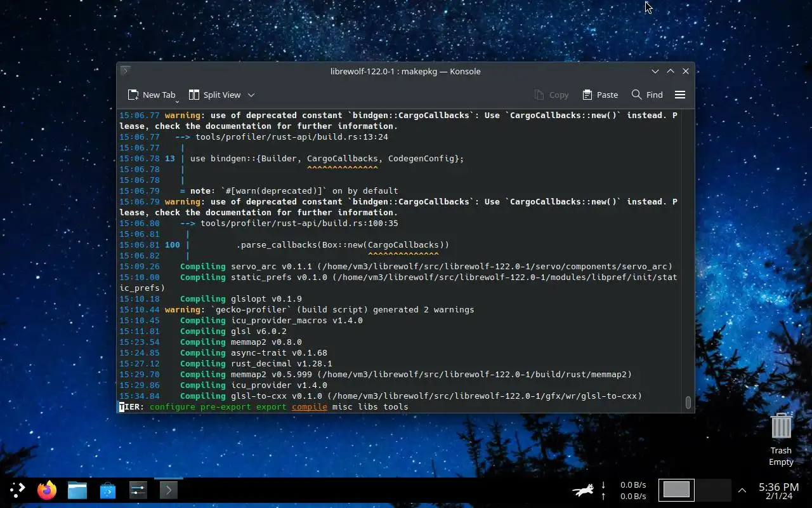Click the Find magnifier in Konsole toolbar

(x=647, y=95)
